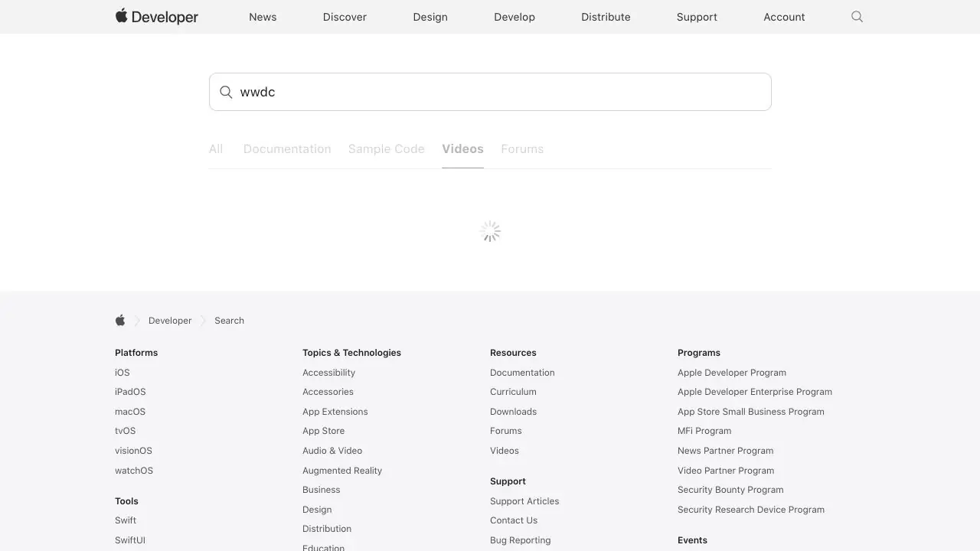980x551 pixels.
Task: Open the Documentation link under Resources
Action: [x=522, y=373]
